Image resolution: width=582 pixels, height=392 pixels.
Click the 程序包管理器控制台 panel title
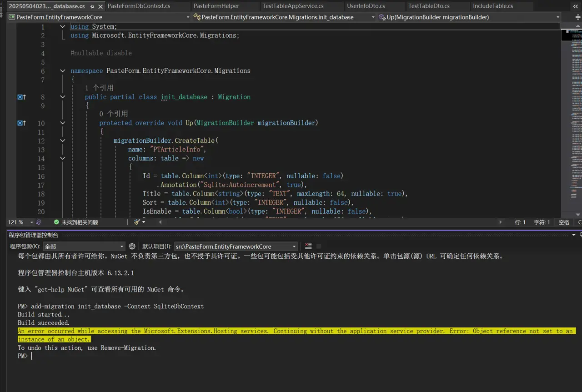[34, 235]
